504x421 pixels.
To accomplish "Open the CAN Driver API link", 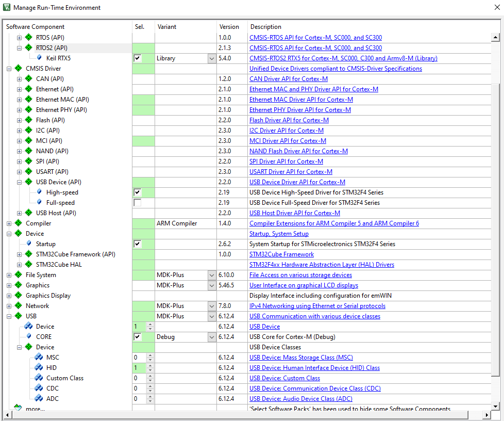I will tap(289, 79).
